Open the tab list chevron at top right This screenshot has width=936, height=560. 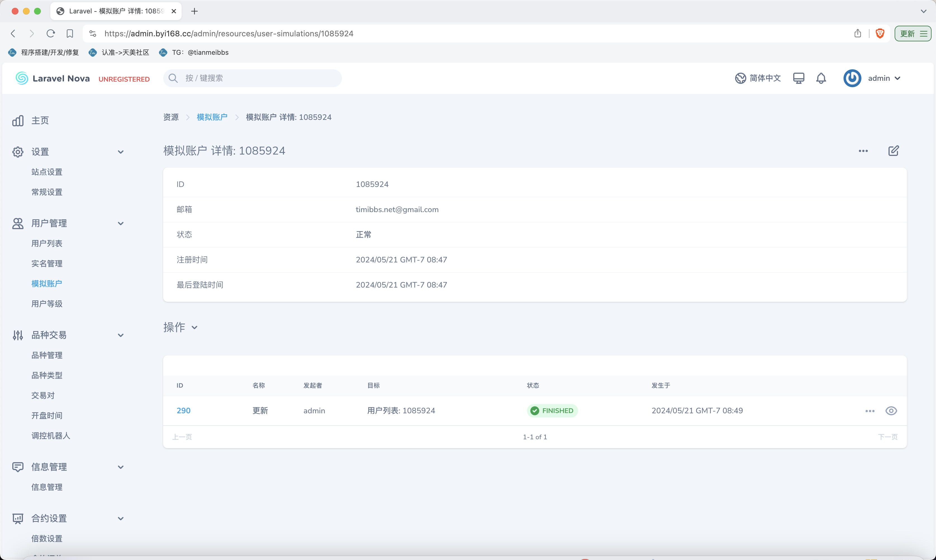tap(923, 11)
